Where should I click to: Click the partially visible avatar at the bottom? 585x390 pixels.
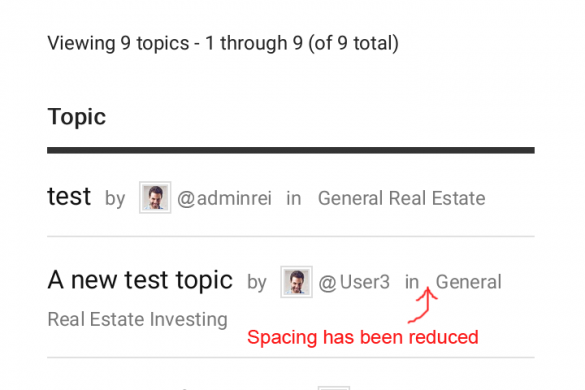[x=334, y=388]
